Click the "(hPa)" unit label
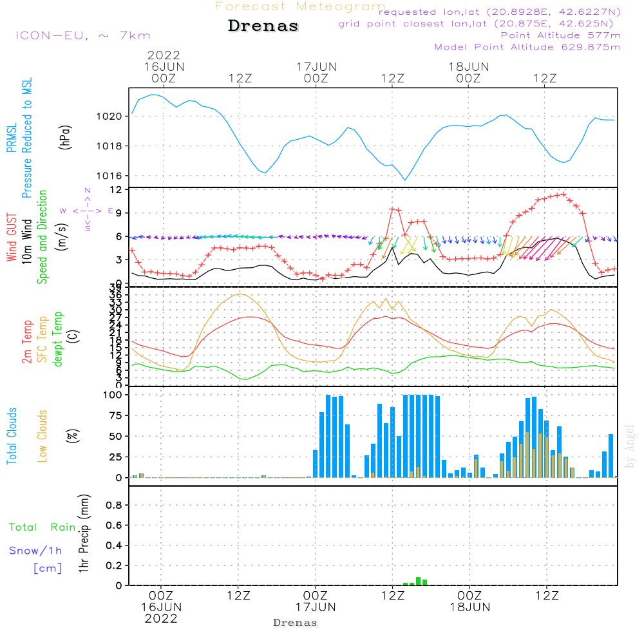 (x=65, y=137)
